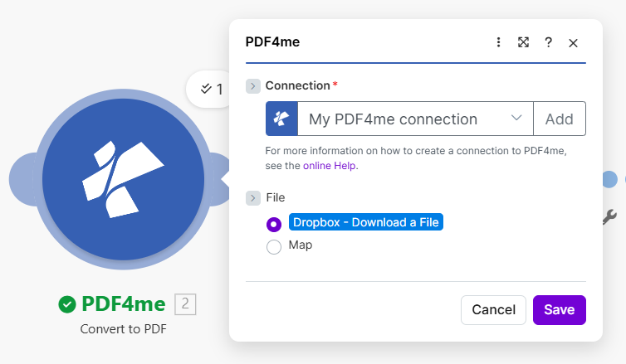This screenshot has height=364, width=626.
Task: Click the PDF4me logo beside connection field
Action: click(281, 119)
